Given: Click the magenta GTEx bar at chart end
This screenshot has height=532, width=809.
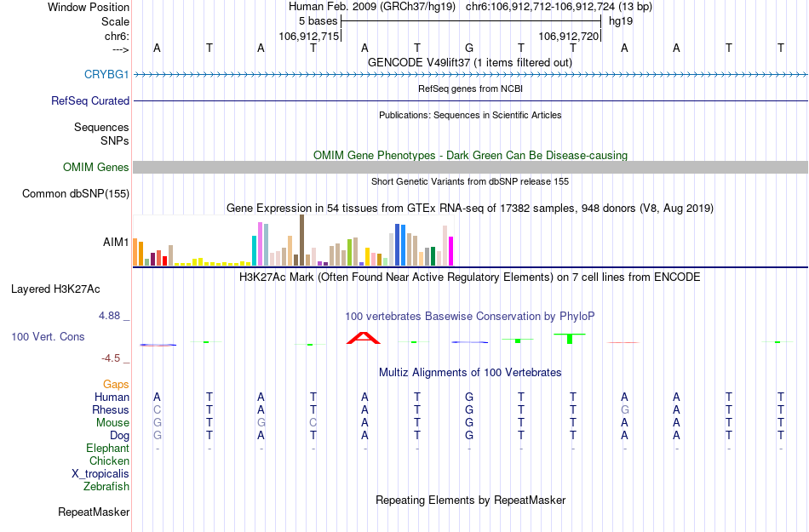Looking at the screenshot, I should 451,251.
